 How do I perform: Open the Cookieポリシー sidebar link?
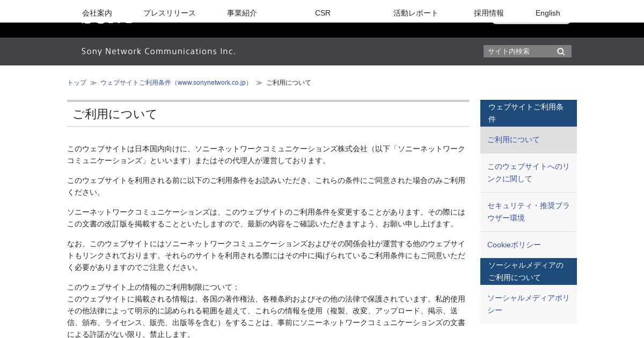tap(529, 245)
